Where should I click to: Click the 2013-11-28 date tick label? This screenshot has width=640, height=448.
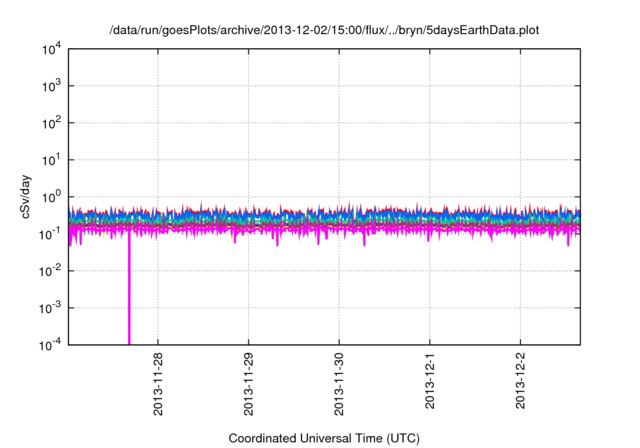[158, 384]
